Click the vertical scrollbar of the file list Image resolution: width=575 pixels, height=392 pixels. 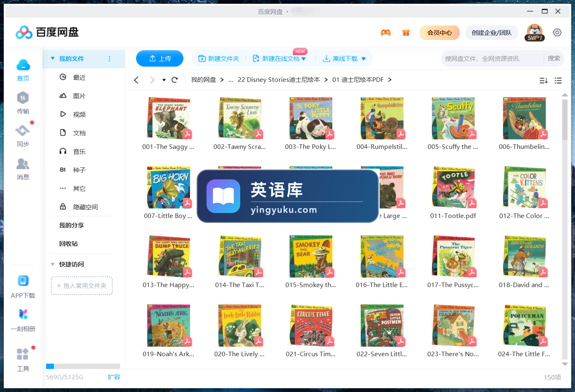pos(565,119)
